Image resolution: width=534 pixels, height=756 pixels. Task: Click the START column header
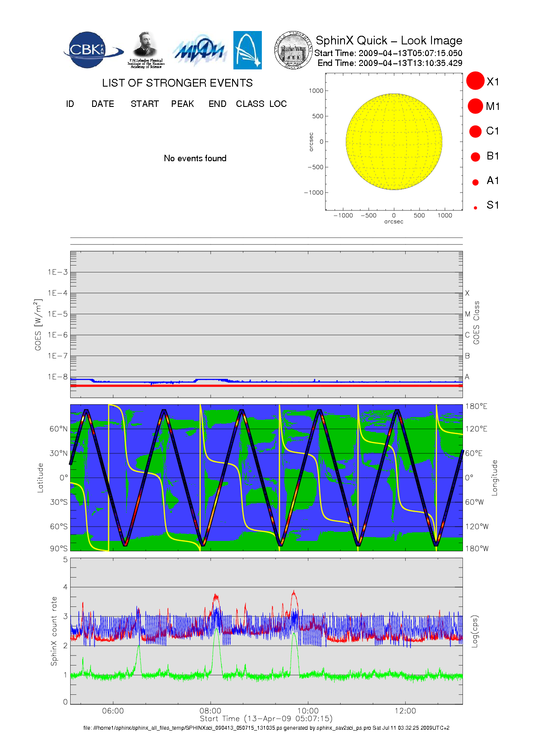click(x=145, y=104)
